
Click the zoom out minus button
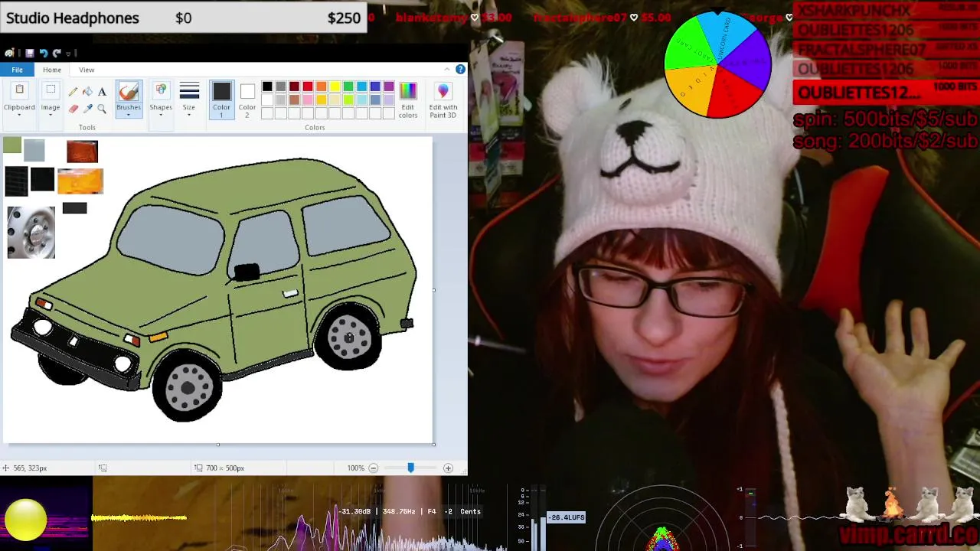374,468
